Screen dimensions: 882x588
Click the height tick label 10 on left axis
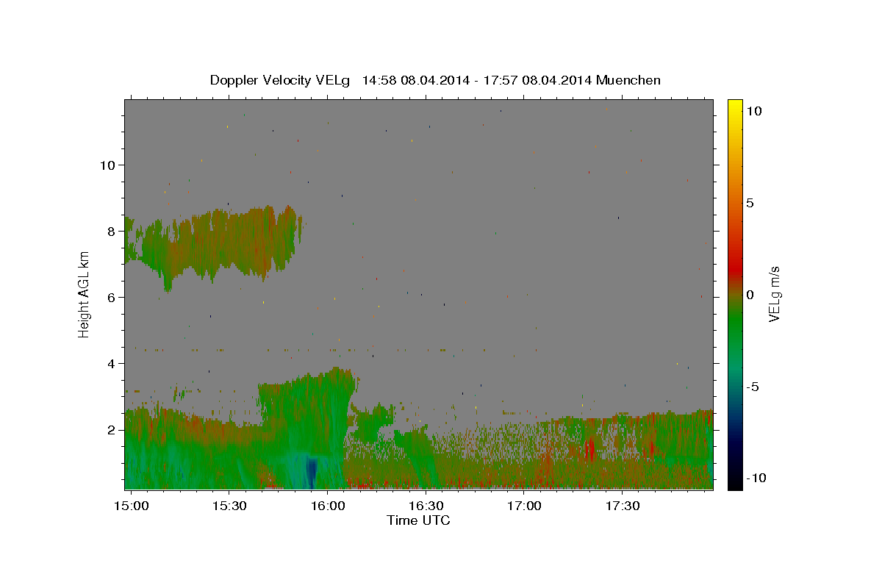pyautogui.click(x=107, y=165)
